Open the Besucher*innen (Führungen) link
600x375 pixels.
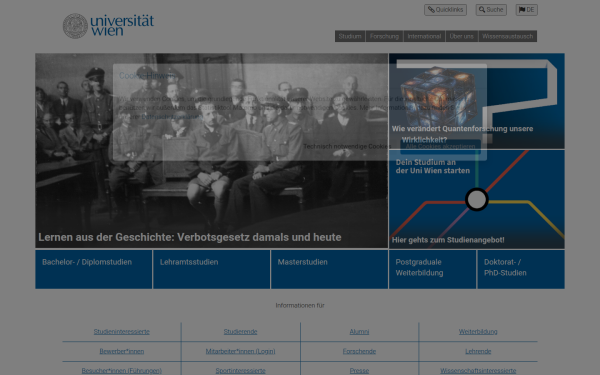pyautogui.click(x=122, y=371)
